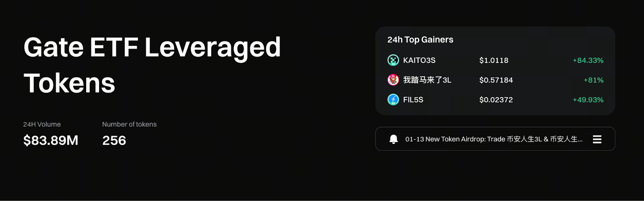This screenshot has height=201, width=644.
Task: Click the Gate ETF Leveraged Tokens title
Action: tap(152, 64)
